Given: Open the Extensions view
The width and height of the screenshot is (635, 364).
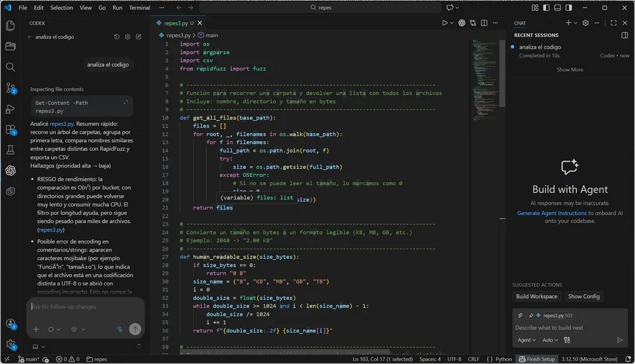Looking at the screenshot, I should 11,129.
